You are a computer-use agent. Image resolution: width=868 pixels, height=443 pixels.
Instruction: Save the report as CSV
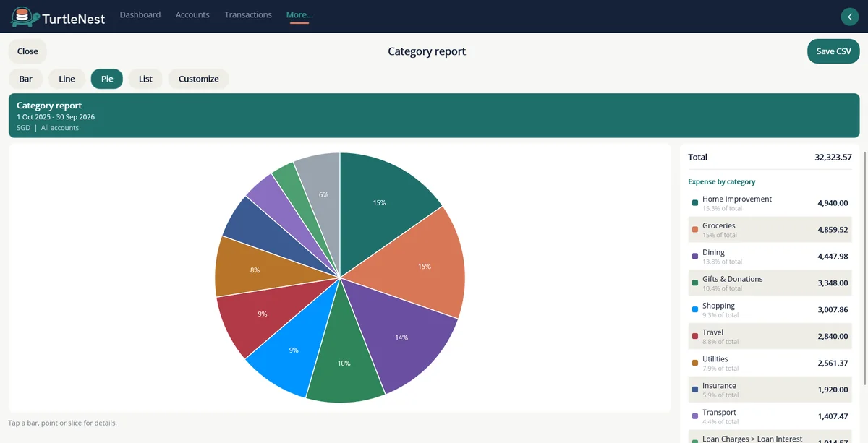coord(833,51)
